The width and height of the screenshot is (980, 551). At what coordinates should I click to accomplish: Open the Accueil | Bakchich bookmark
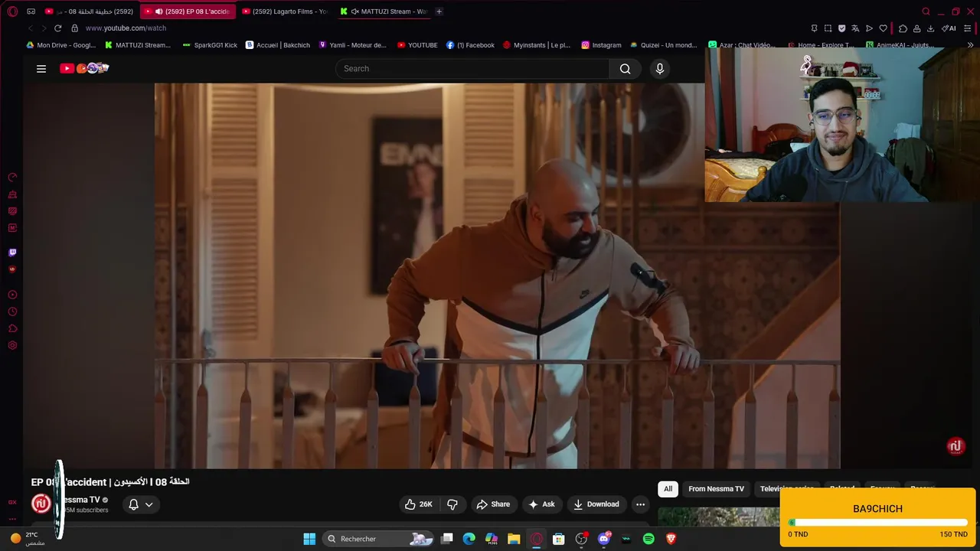[277, 45]
